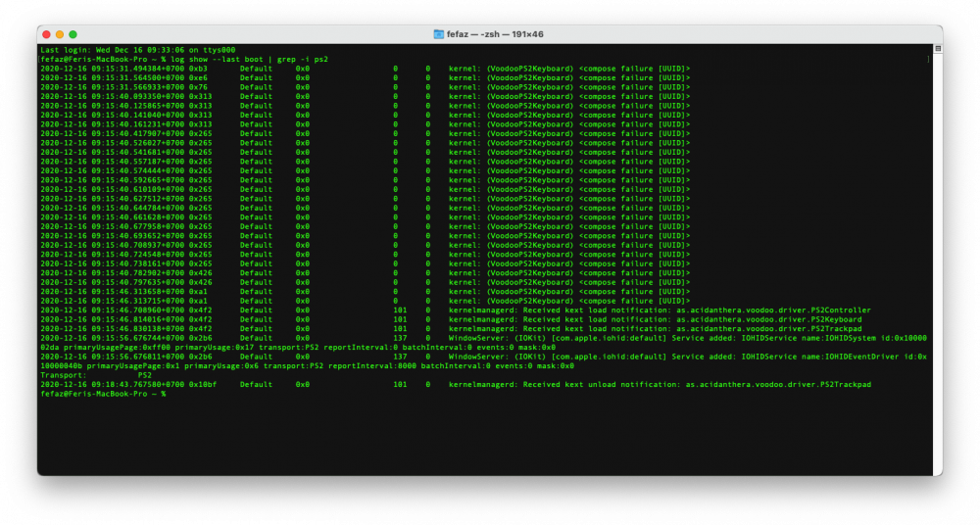Image resolution: width=980 pixels, height=525 pixels.
Task: Click timestamp '09:15:40.125865+0700'
Action: [138, 106]
